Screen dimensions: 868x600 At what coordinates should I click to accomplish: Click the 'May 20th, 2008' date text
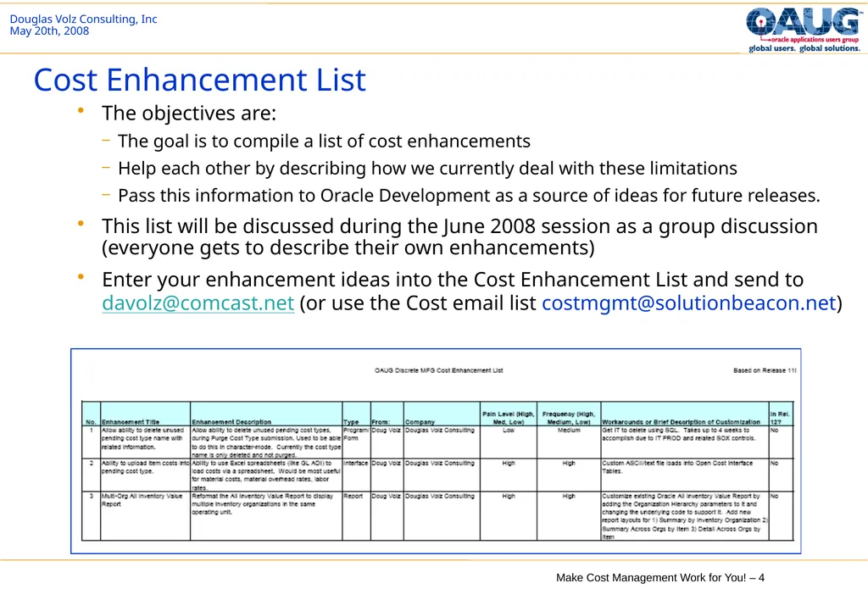point(49,31)
